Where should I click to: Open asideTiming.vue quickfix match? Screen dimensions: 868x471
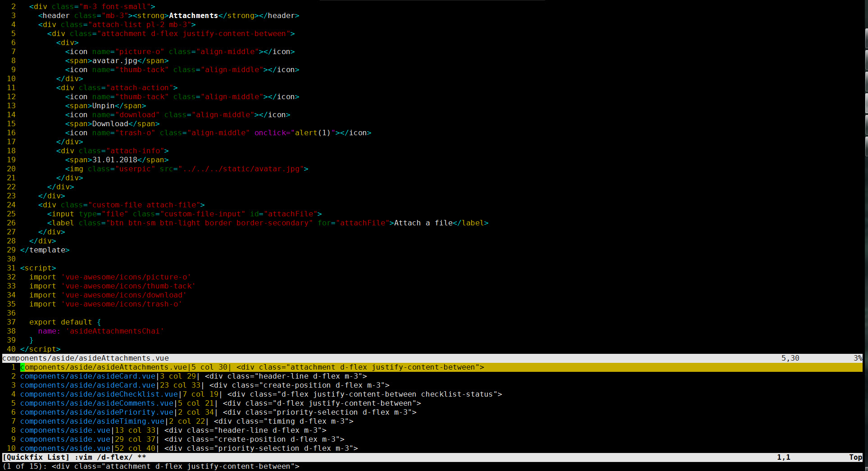point(187,421)
